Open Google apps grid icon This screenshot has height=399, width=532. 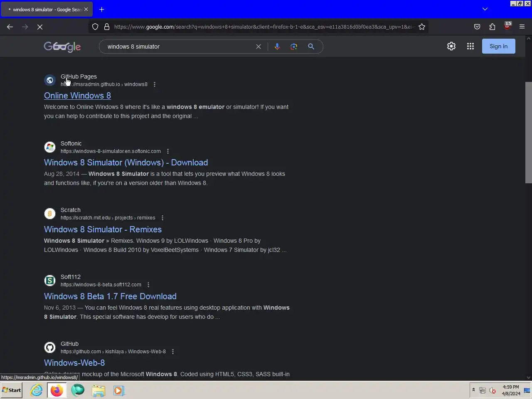pyautogui.click(x=470, y=46)
